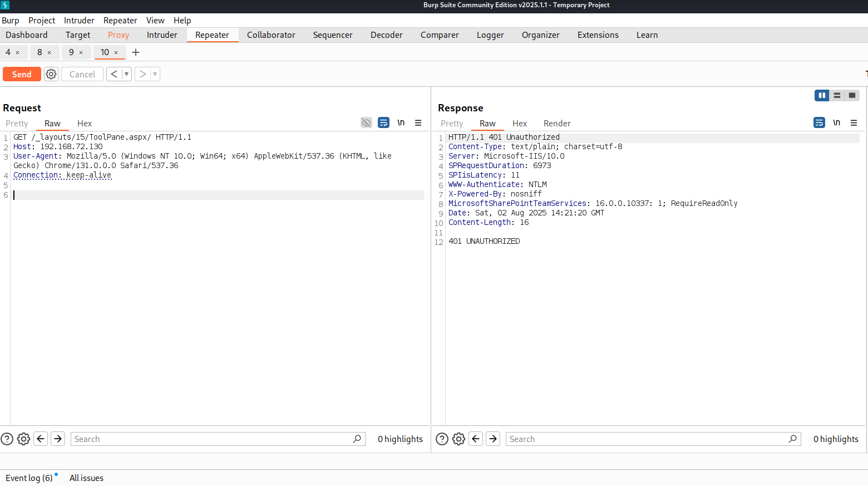
Task: Click the Send button
Action: tap(22, 74)
